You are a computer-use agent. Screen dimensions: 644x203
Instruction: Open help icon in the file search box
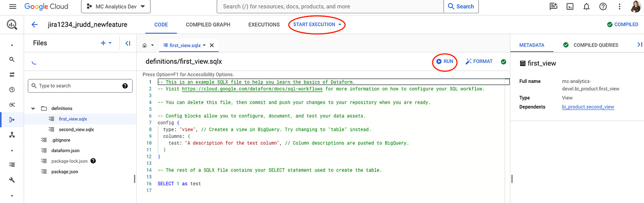pos(125,86)
